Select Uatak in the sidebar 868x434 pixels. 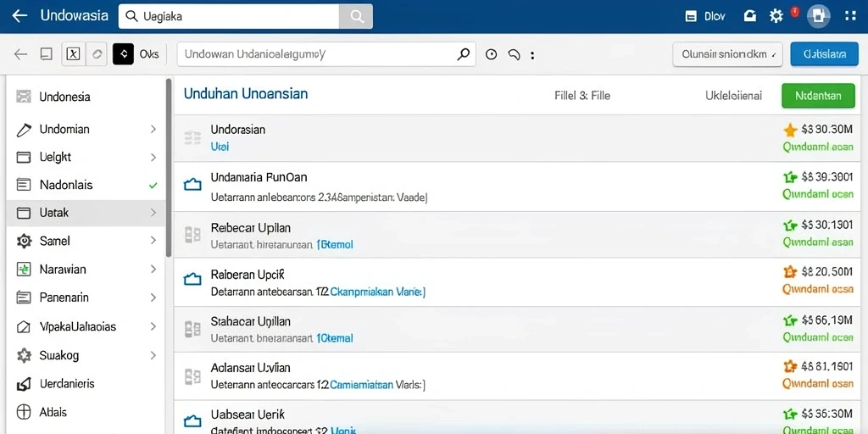pos(86,213)
